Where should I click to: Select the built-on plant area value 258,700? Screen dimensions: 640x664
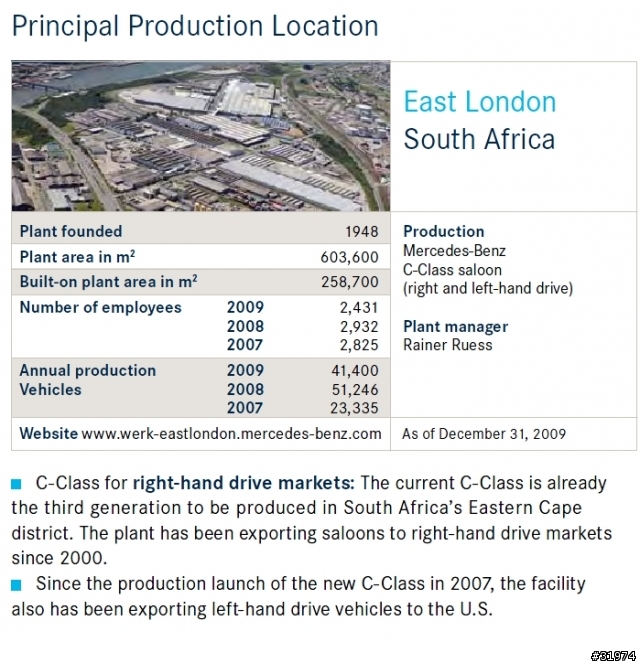point(349,282)
